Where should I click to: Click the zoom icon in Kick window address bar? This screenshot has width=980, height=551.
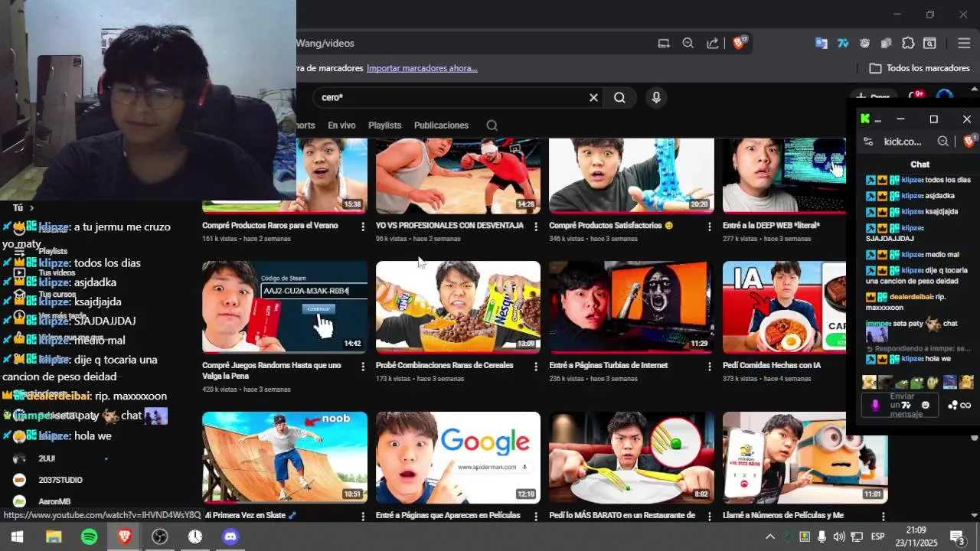pos(943,142)
